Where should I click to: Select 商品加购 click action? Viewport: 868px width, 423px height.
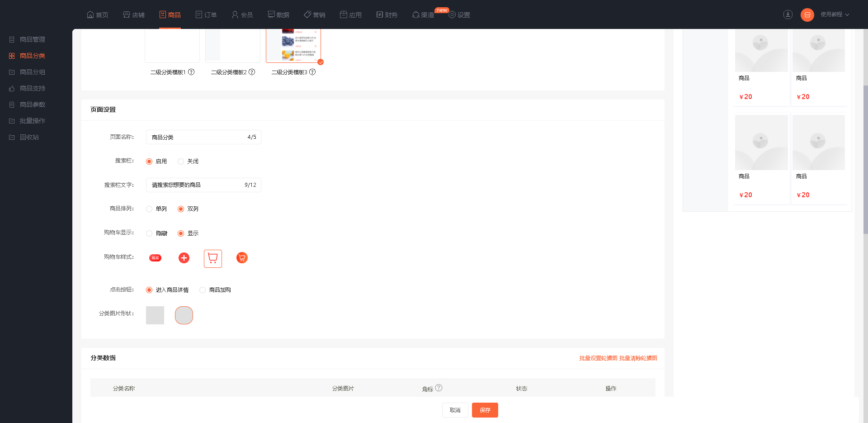[203, 290]
